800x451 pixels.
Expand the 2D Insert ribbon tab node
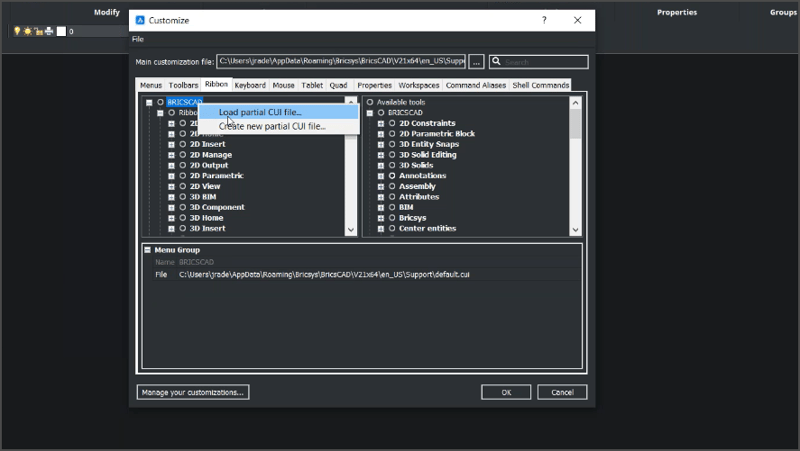pyautogui.click(x=171, y=144)
